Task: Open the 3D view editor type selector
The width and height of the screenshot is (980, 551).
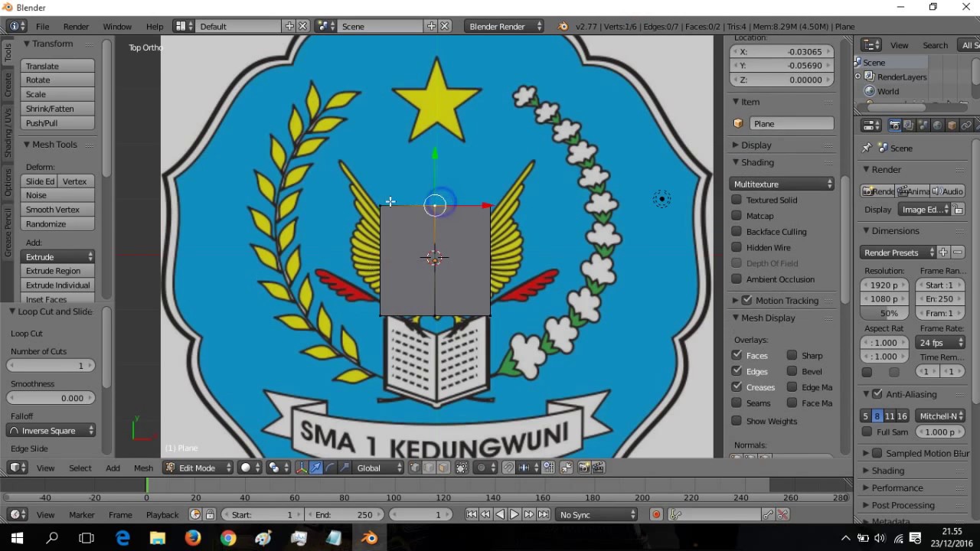Action: [18, 468]
